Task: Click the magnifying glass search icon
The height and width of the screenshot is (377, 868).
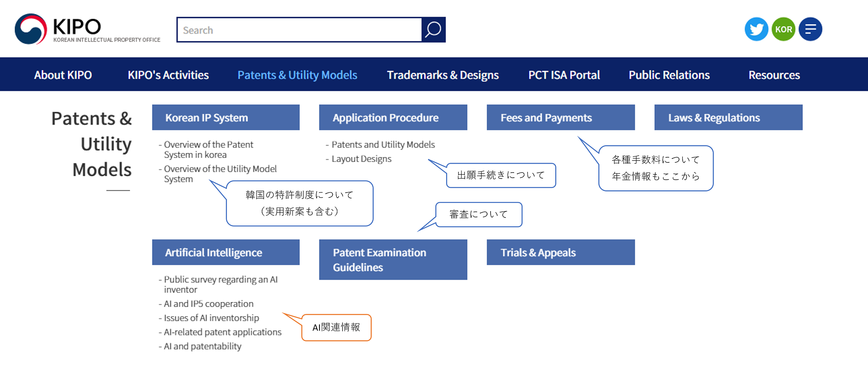Action: pos(433,30)
